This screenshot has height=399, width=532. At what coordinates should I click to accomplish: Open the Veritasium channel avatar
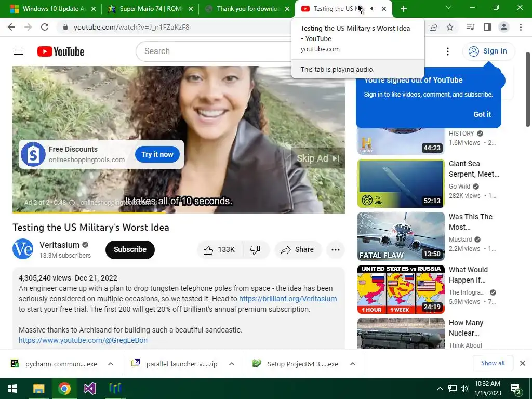click(x=23, y=249)
